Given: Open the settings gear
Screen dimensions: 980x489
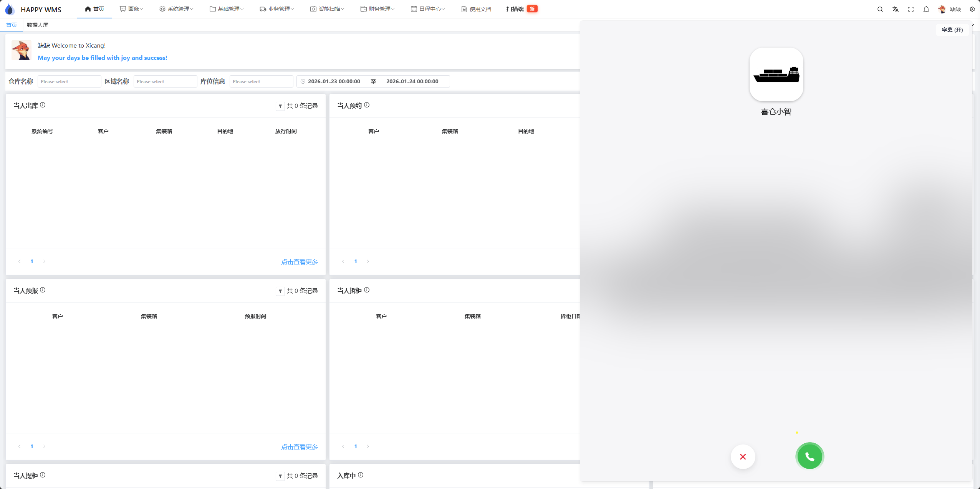Looking at the screenshot, I should pos(972,9).
